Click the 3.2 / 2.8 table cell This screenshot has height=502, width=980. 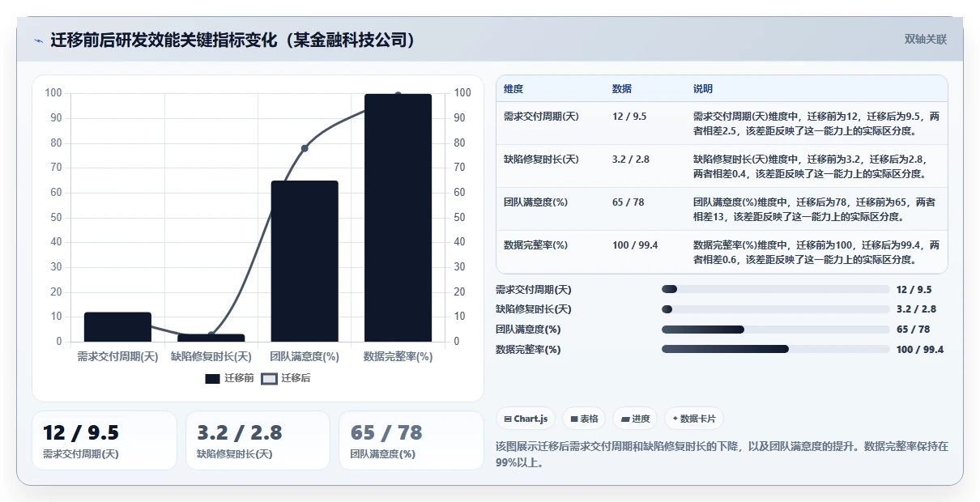pyautogui.click(x=631, y=160)
